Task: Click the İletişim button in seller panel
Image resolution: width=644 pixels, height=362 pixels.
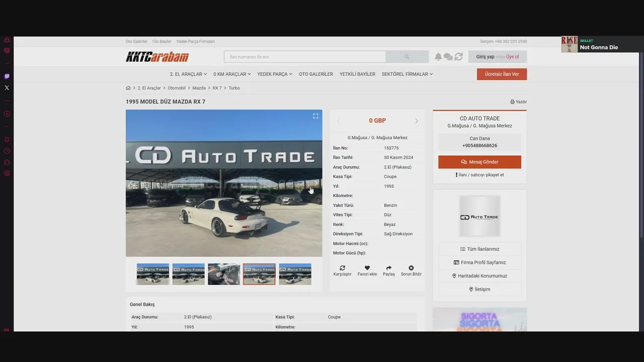Action: pos(479,289)
